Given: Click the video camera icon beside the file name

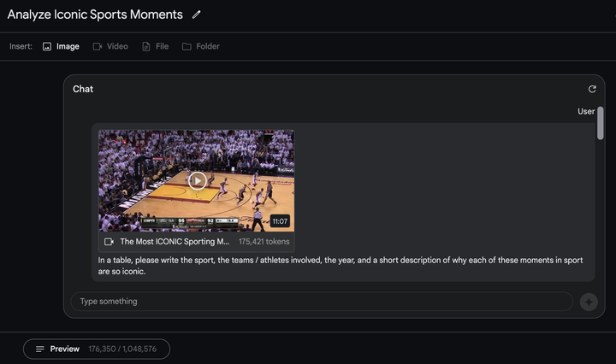Looking at the screenshot, I should pos(109,242).
